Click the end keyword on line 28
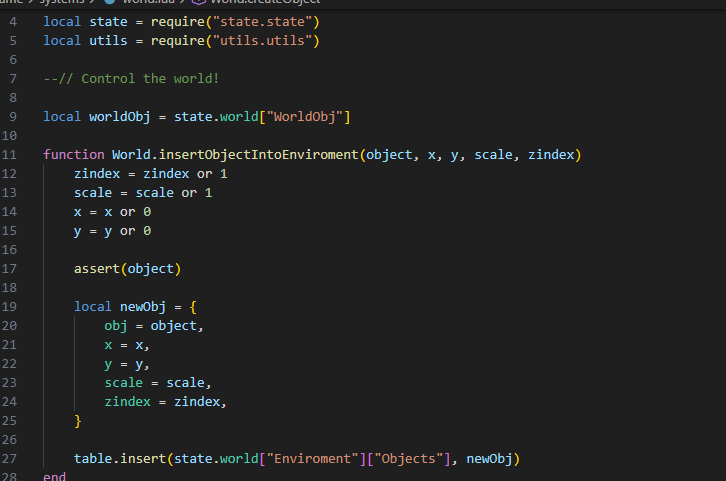This screenshot has width=726, height=481. pos(55,477)
